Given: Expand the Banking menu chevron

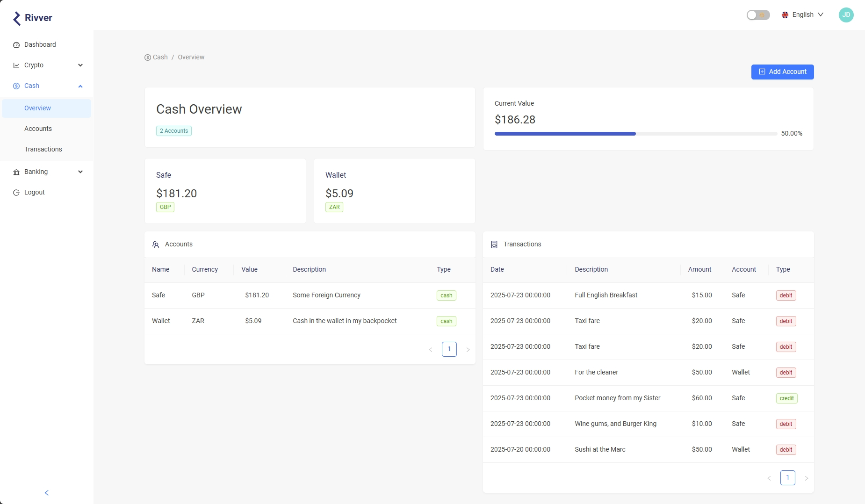Looking at the screenshot, I should tap(80, 172).
